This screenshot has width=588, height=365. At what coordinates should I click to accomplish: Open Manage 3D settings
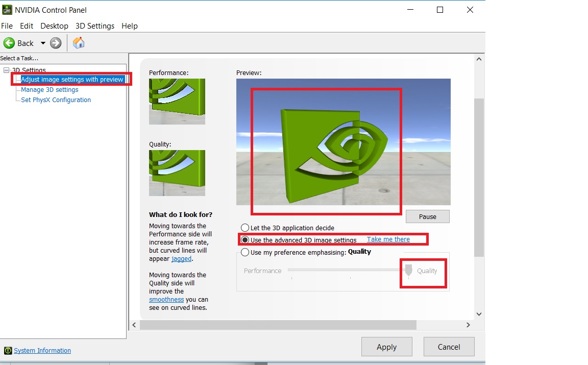click(50, 90)
